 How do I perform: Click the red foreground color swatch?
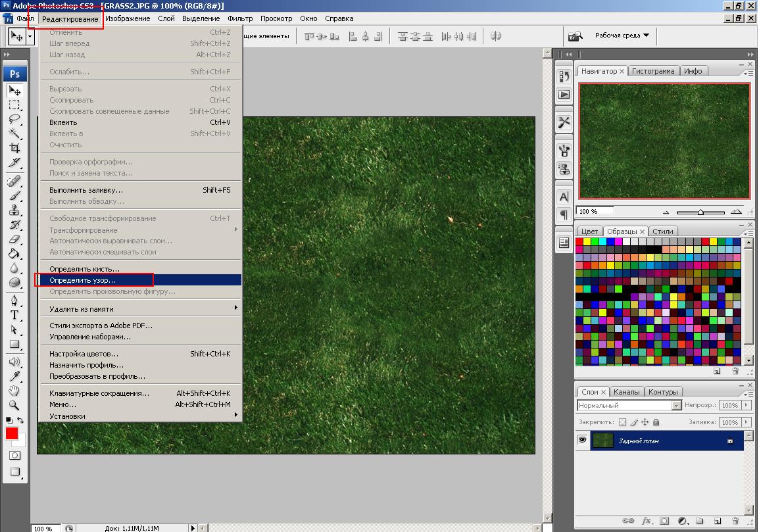coord(12,433)
